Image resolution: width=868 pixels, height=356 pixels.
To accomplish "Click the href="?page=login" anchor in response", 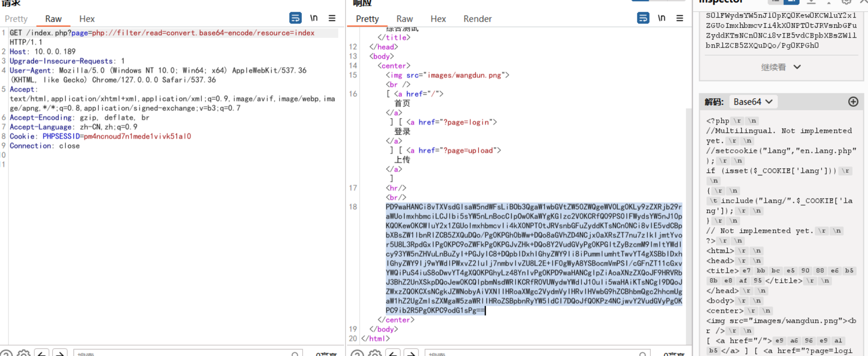I will point(451,122).
